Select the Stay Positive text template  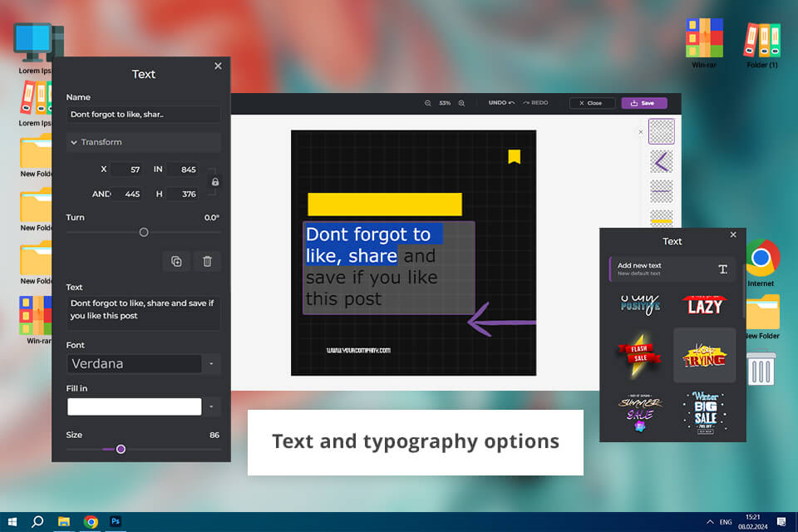click(640, 304)
